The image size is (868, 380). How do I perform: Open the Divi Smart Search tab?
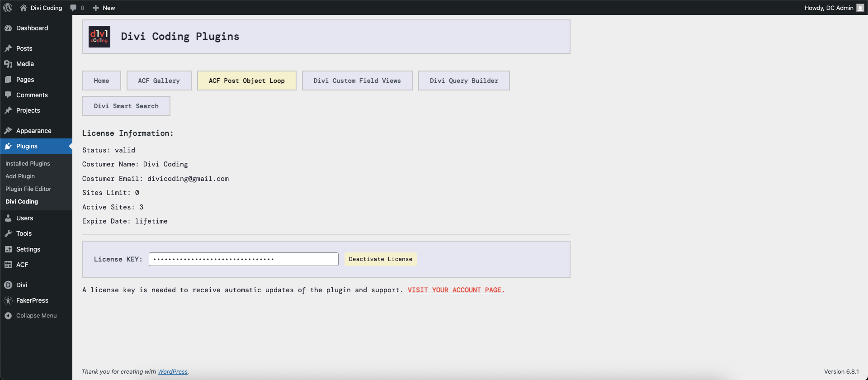point(126,106)
